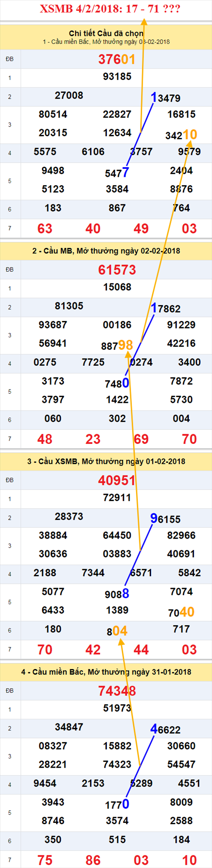The height and width of the screenshot is (868, 212).
Task: Click the '1 - Cầu miền Bắc' 03-02-2018 subheading
Action: [x=106, y=42]
